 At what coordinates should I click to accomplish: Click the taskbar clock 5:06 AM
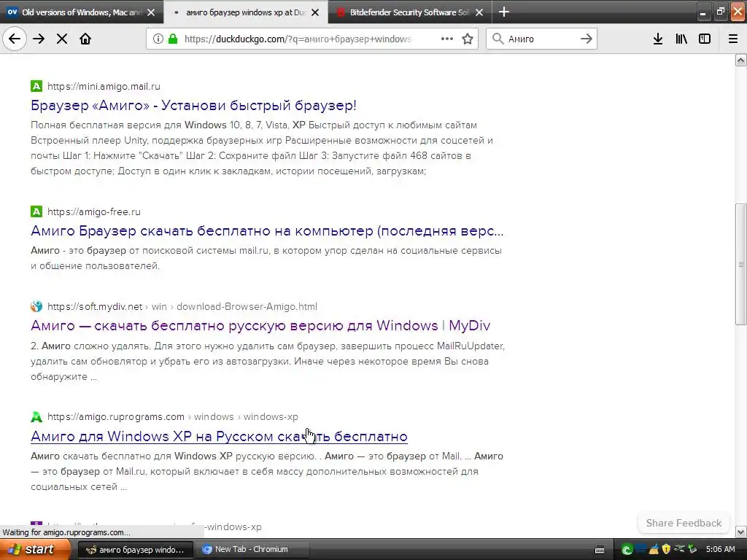[720, 550]
